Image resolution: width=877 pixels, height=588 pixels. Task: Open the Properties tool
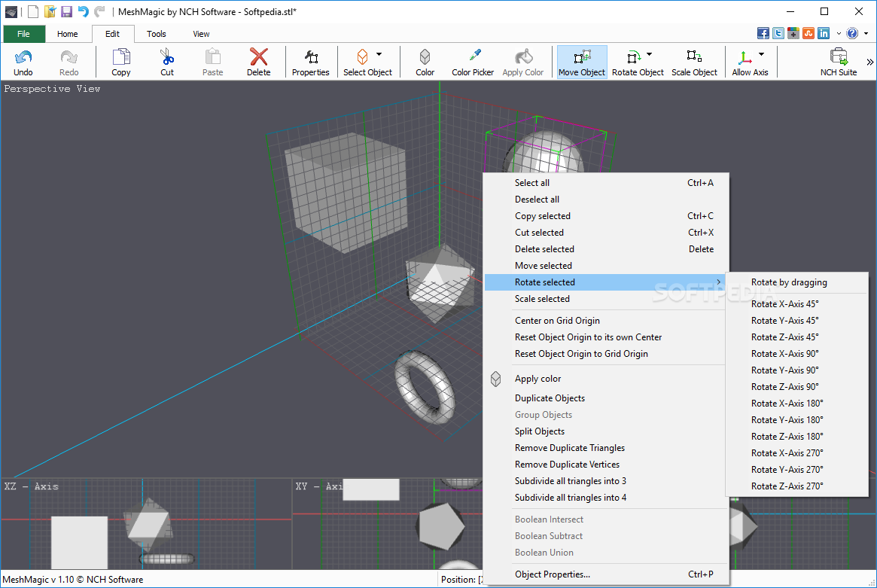click(x=310, y=62)
